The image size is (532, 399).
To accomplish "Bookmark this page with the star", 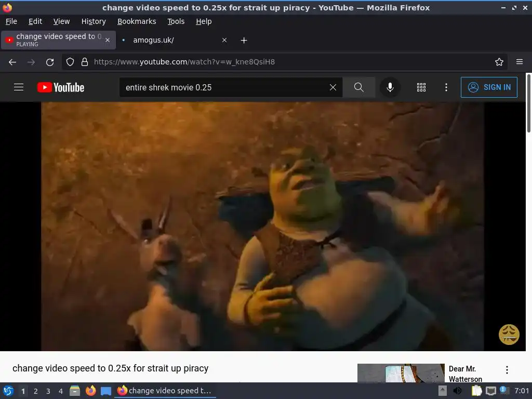I will [x=499, y=62].
